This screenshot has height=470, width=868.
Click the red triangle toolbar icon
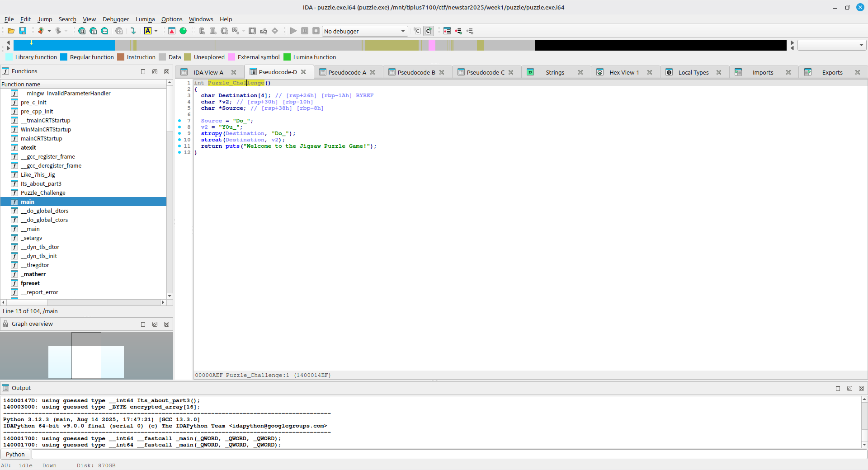pyautogui.click(x=172, y=31)
